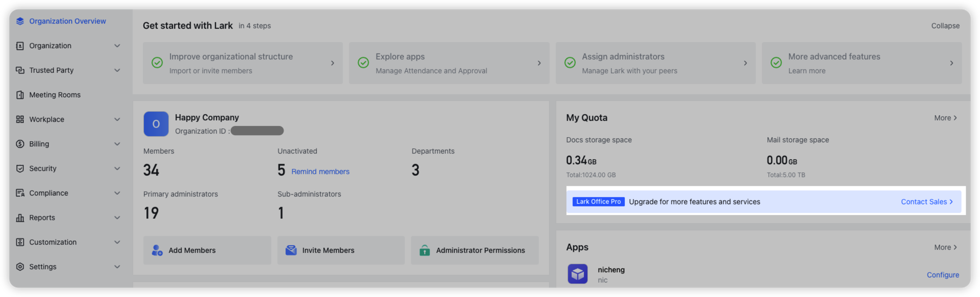Screen dimensions: 980x297
Task: Click the Workplace grid icon in sidebar
Action: (x=20, y=119)
